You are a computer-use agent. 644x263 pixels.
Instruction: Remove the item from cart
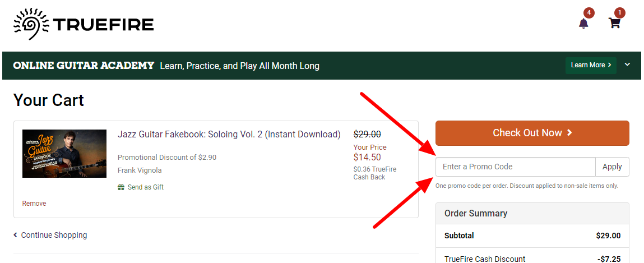tap(34, 204)
